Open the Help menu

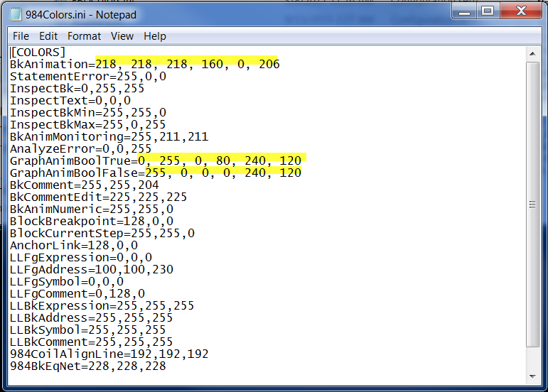click(x=155, y=36)
